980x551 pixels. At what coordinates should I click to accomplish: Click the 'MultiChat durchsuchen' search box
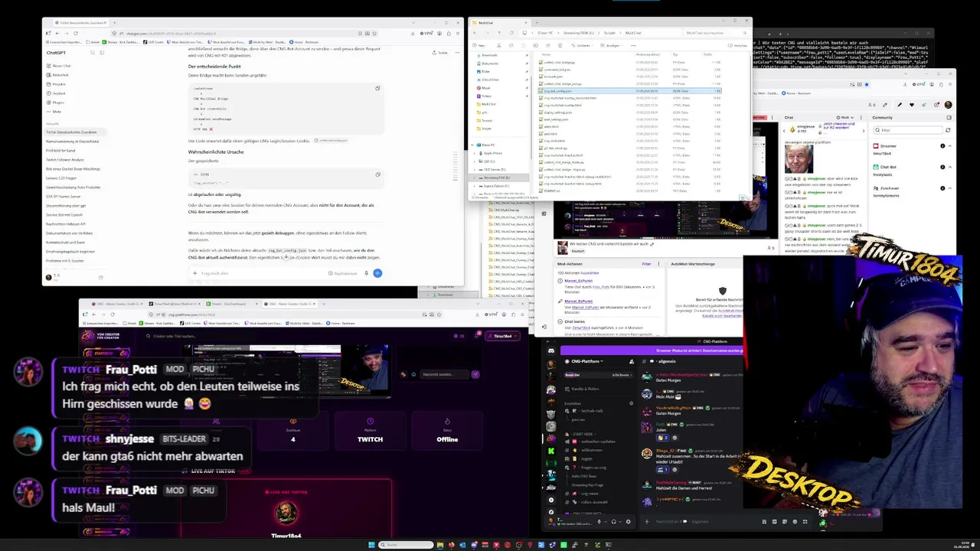click(714, 33)
